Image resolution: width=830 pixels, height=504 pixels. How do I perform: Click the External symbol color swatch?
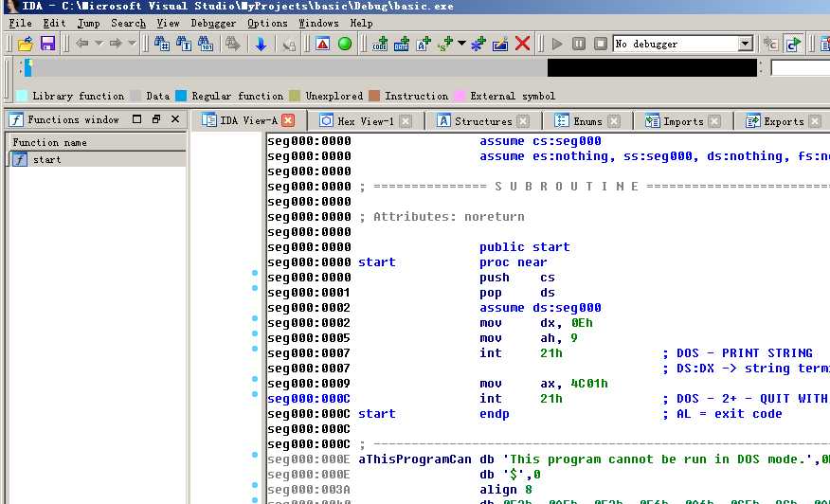[x=460, y=96]
